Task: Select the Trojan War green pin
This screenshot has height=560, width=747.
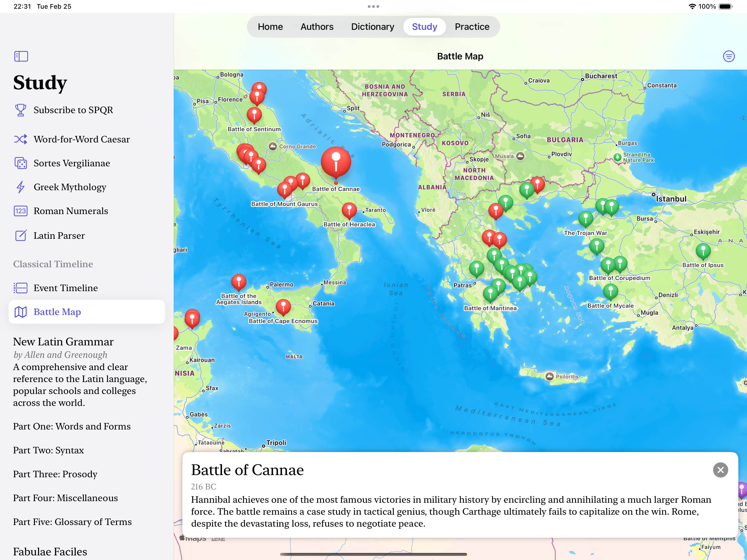Action: (585, 219)
